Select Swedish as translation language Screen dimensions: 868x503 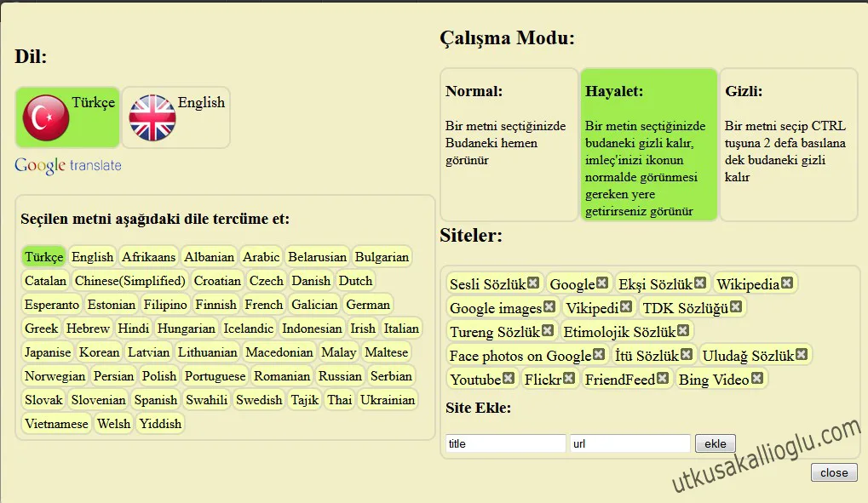(x=259, y=399)
